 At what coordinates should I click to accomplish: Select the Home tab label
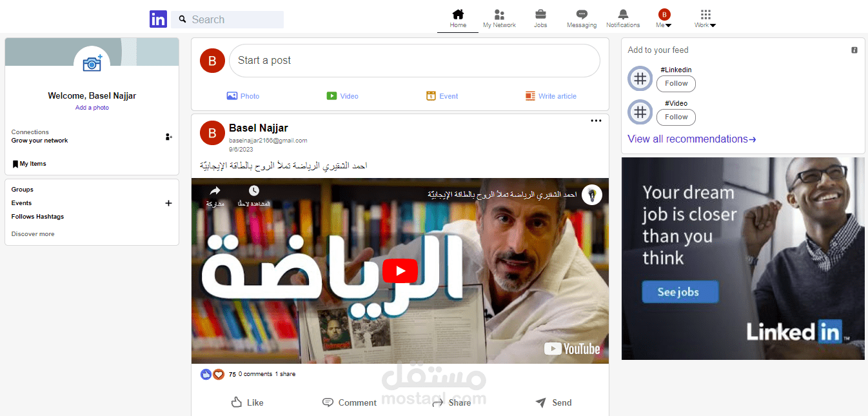click(x=458, y=25)
